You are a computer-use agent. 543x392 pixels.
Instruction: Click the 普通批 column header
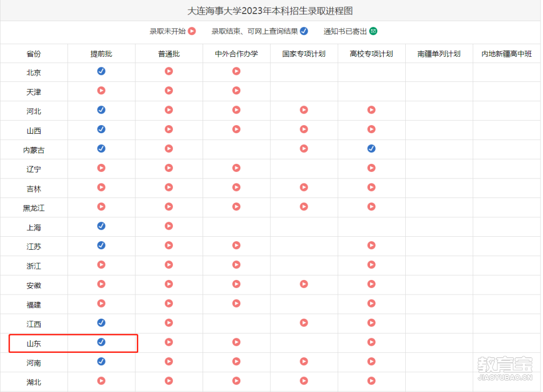click(168, 54)
